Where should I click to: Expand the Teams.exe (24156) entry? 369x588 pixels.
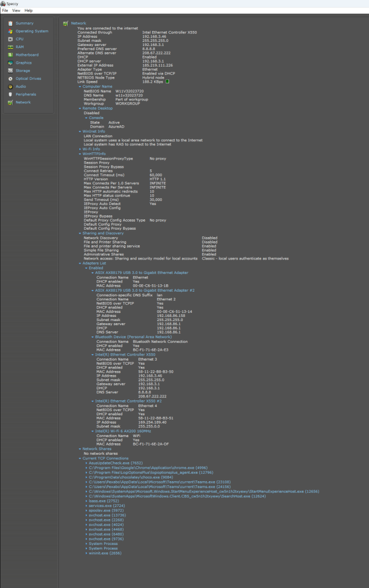tap(86, 487)
